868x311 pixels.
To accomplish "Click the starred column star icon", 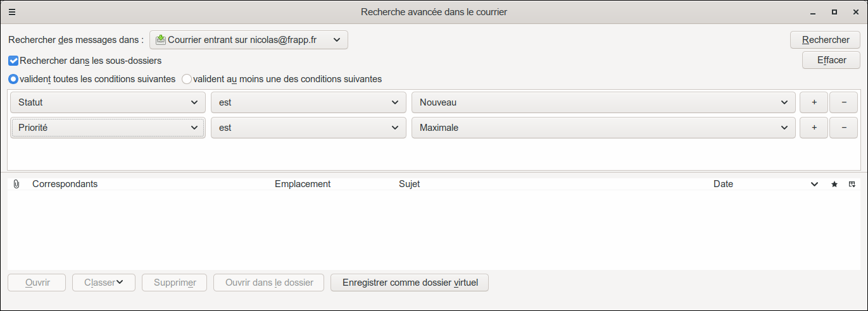I will 834,184.
